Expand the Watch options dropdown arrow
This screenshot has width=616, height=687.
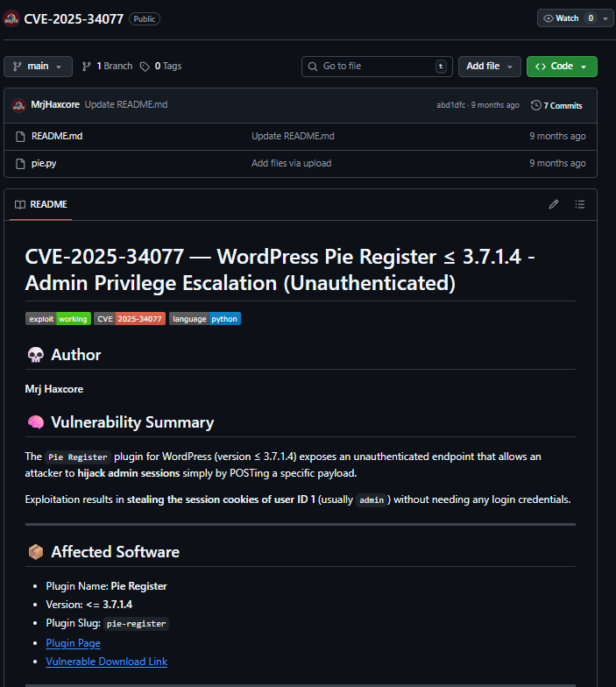tap(605, 18)
